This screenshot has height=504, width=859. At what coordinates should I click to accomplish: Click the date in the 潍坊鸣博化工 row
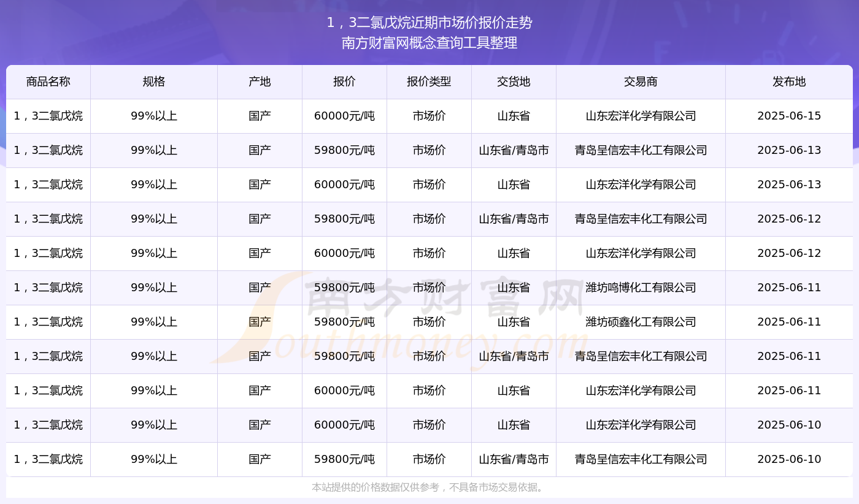(789, 288)
